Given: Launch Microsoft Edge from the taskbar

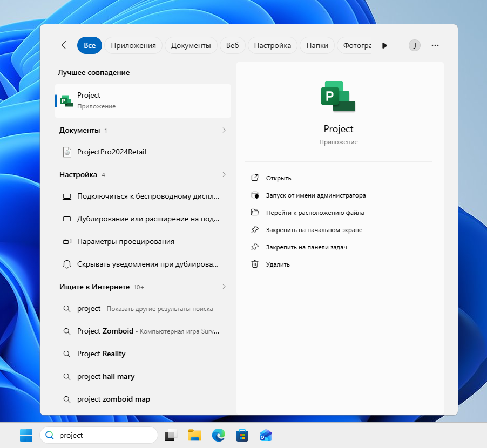Looking at the screenshot, I should (219, 435).
